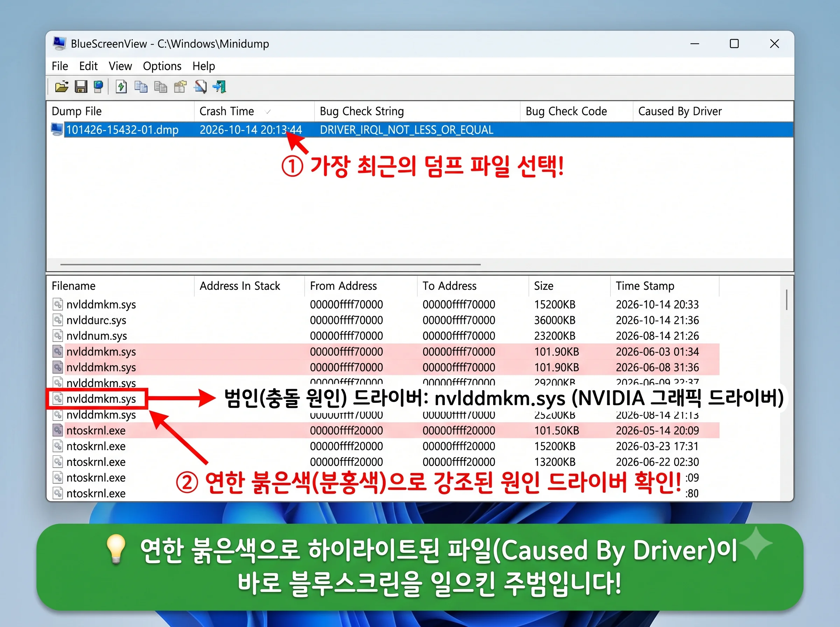Select the 101426-15432-01.dmp dump file
The image size is (840, 627).
coord(122,130)
